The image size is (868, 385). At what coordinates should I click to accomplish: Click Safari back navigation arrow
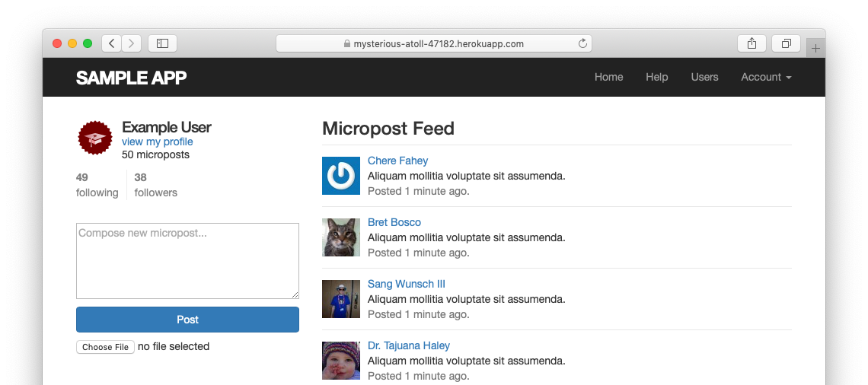(112, 43)
